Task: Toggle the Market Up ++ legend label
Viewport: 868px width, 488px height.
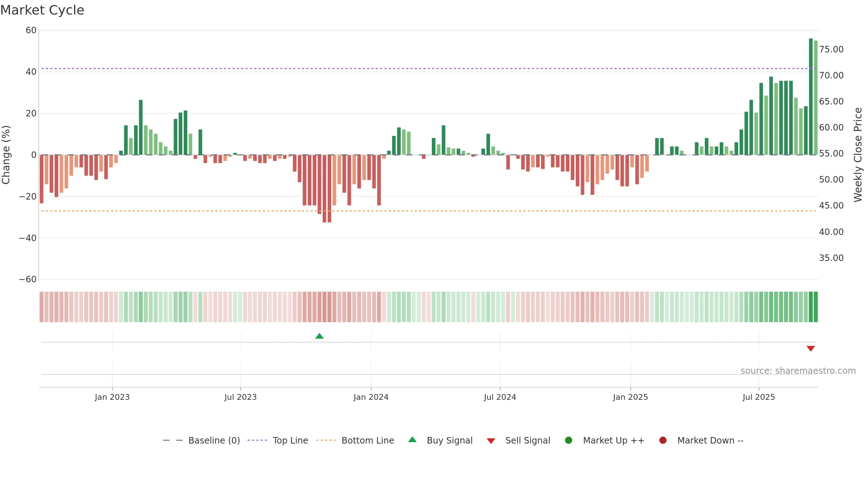Action: coord(614,440)
